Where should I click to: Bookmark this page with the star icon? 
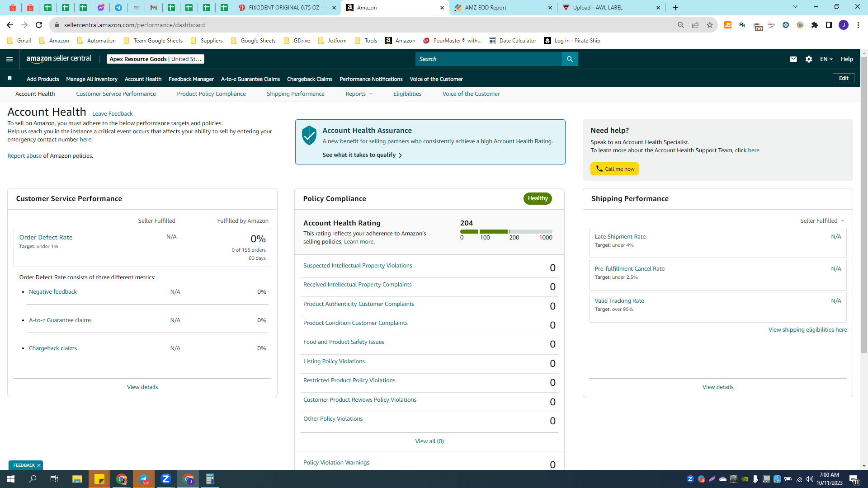pos(710,25)
